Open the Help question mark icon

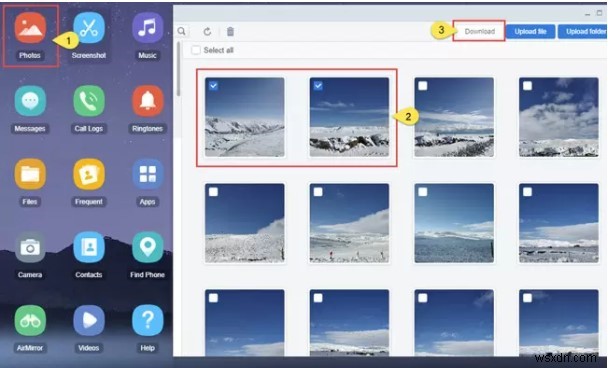point(147,320)
